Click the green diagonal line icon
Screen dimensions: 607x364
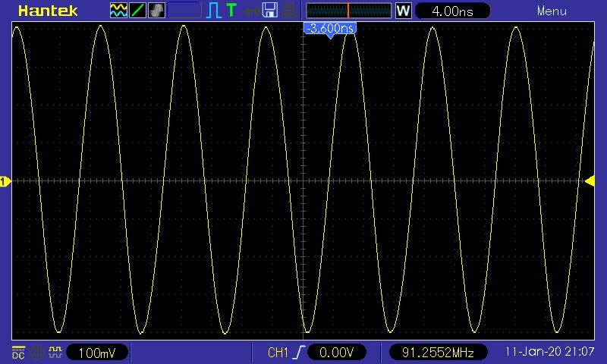(137, 11)
